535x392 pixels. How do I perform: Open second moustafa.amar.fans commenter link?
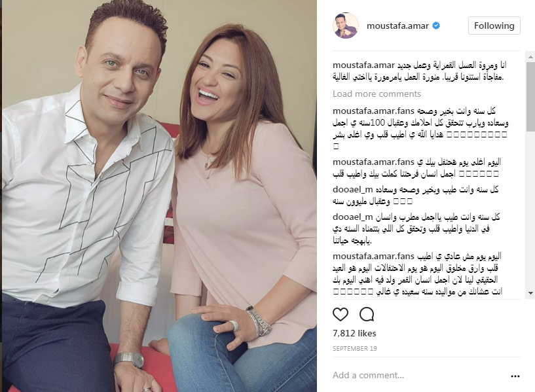pos(373,162)
